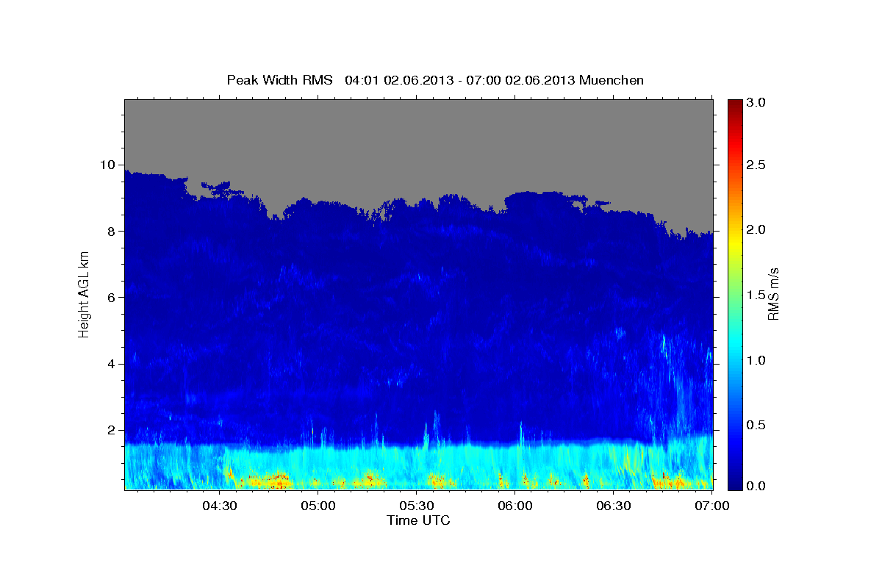Click the gray no-data area above 10 km
The width and height of the screenshot is (882, 588).
point(419,132)
